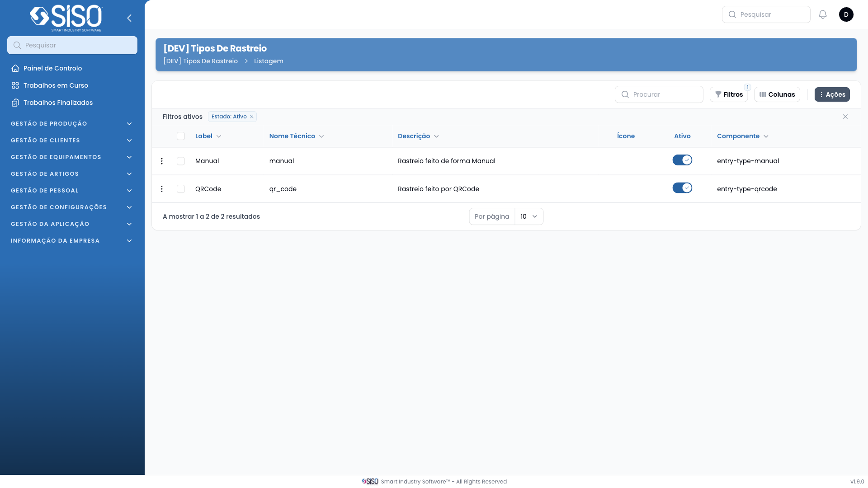Clear all active filters with the X

845,117
